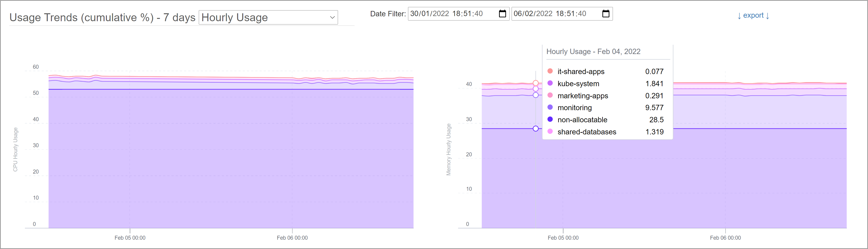Click the it-shared-apps color dot in tooltip
Viewport: 868px width, 249px height.
(550, 71)
